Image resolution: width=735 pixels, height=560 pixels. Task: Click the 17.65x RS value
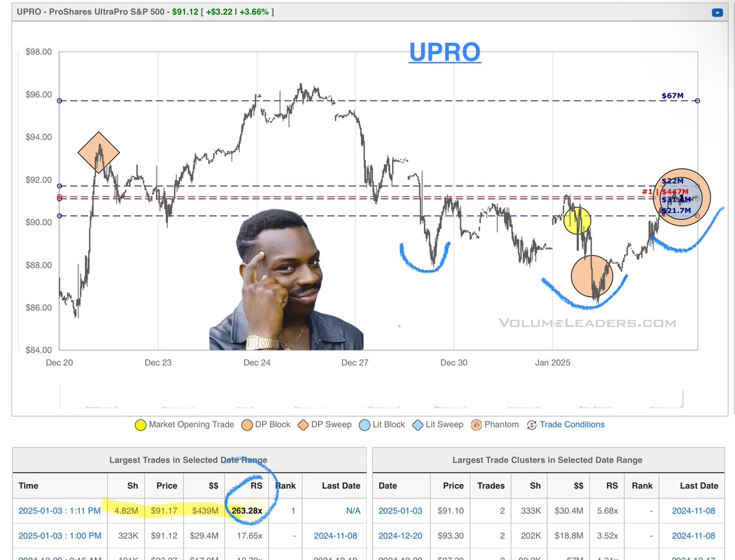[x=249, y=536]
